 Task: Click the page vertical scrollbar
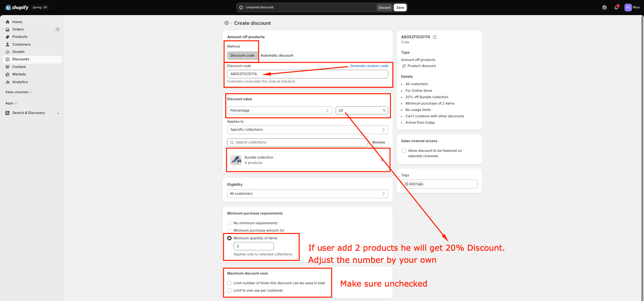642,158
